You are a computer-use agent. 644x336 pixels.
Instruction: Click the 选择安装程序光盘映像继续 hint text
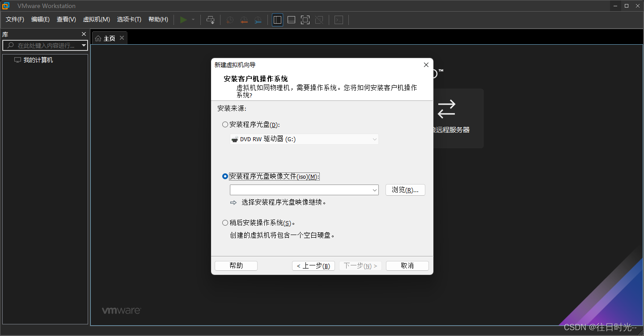(284, 202)
